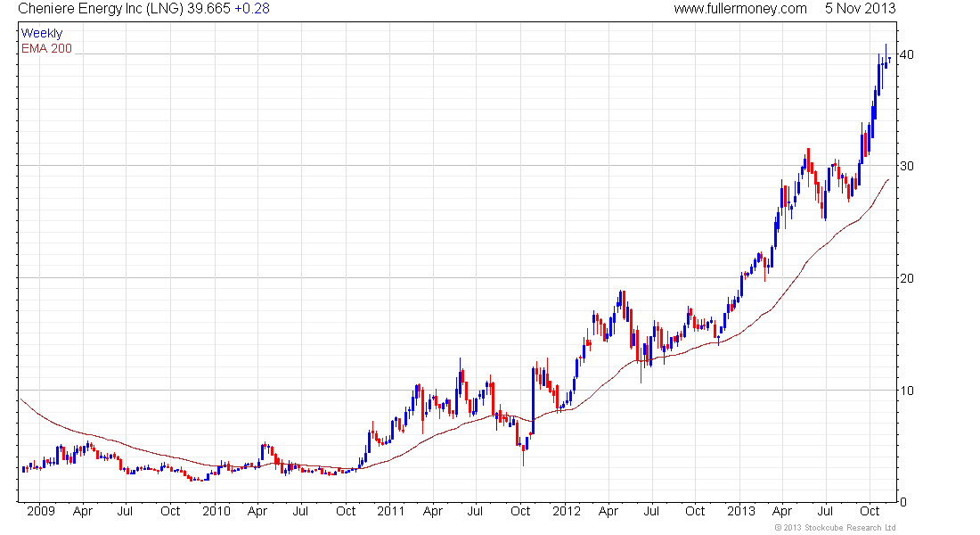
Task: Click the Jul label after 2010
Action: pyautogui.click(x=300, y=511)
